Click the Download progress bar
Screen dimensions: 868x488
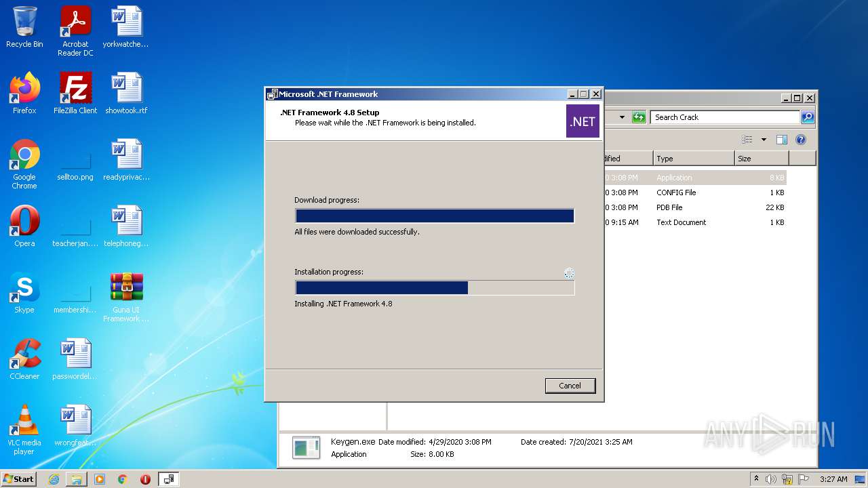click(435, 216)
